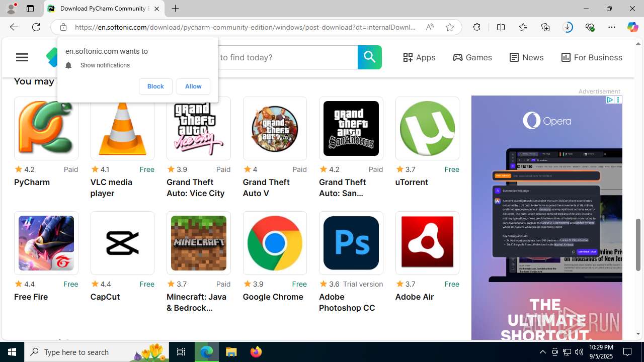
Task: Open browser Collections icon
Action: [545, 27]
